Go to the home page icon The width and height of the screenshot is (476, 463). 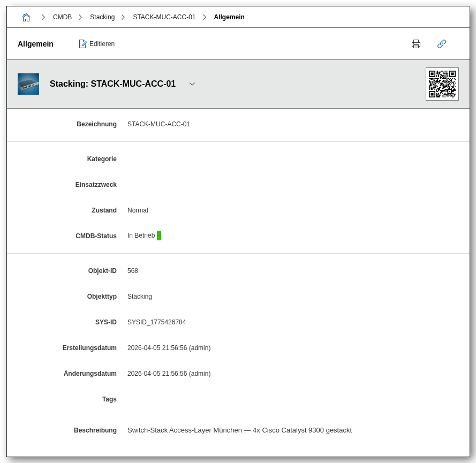click(26, 17)
